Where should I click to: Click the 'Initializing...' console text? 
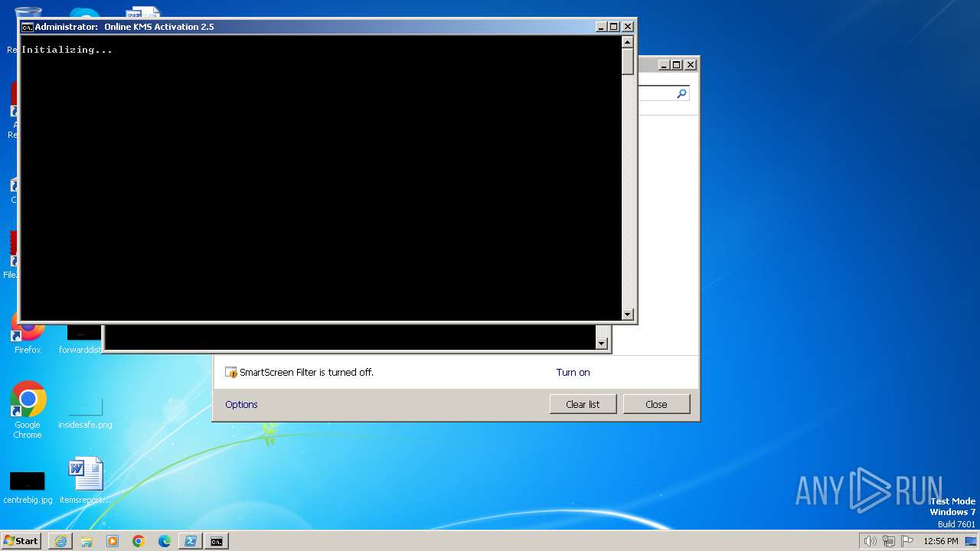point(67,50)
